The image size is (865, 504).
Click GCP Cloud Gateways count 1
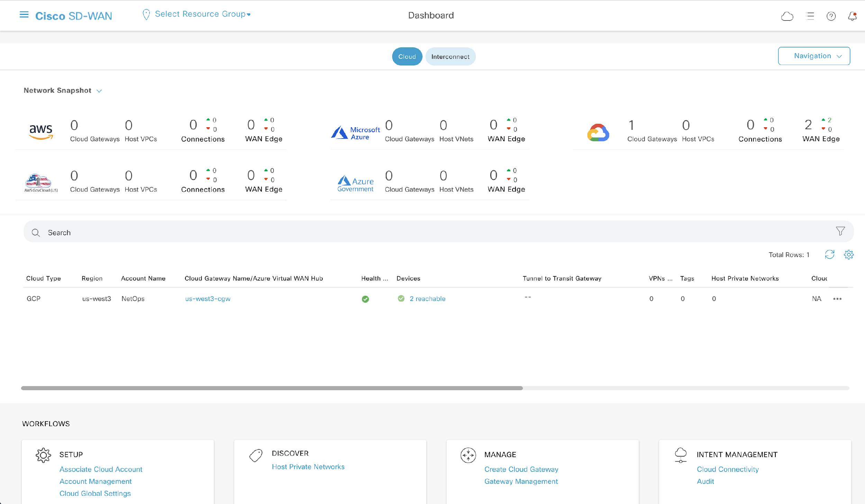click(x=631, y=125)
